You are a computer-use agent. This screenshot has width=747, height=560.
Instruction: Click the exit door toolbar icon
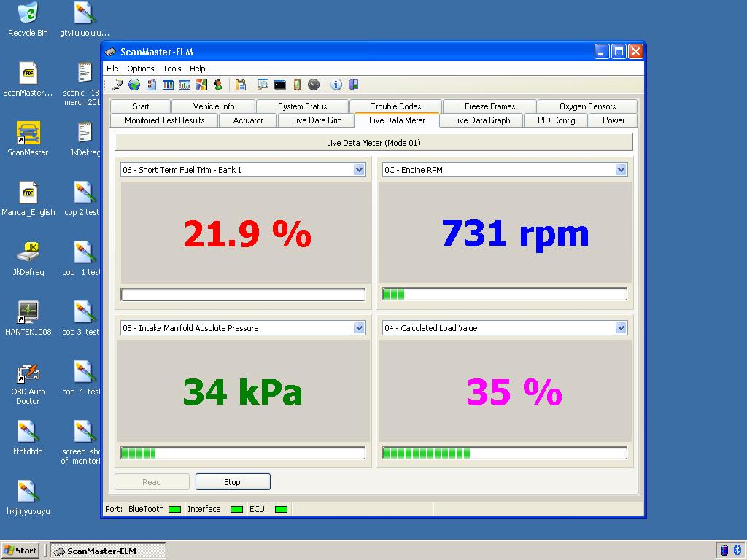(x=353, y=85)
